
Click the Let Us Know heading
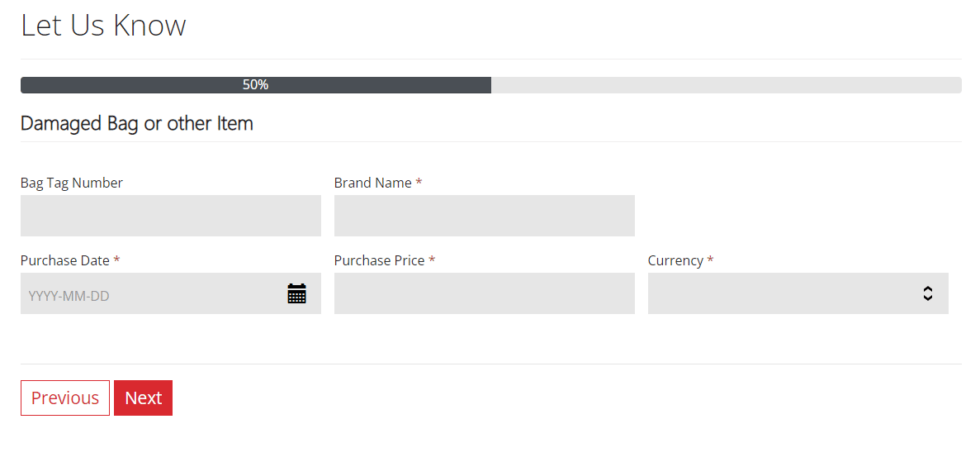click(x=103, y=26)
